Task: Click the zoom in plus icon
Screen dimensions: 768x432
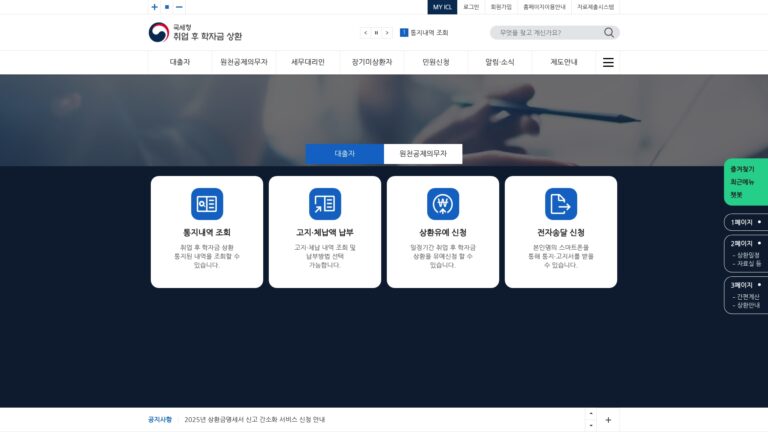Action: click(x=154, y=7)
